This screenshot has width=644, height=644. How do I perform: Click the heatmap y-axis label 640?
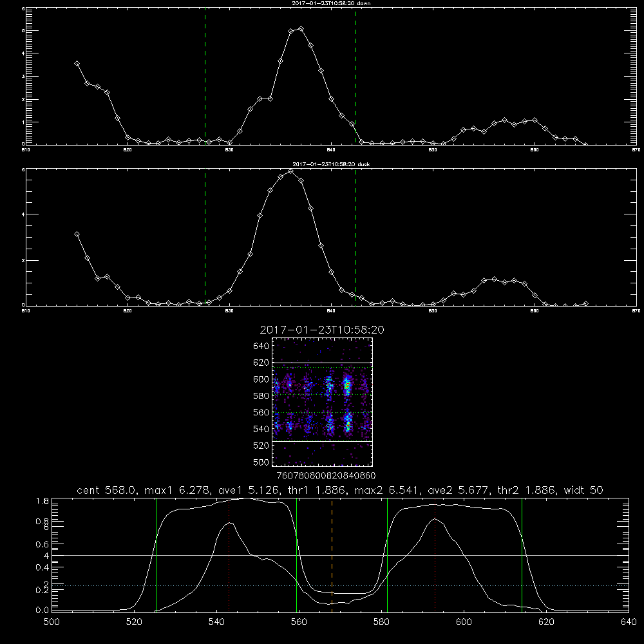[261, 346]
